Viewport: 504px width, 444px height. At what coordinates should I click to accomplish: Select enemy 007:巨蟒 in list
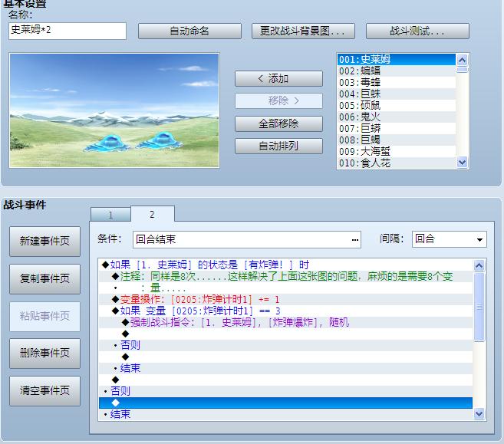pyautogui.click(x=397, y=129)
